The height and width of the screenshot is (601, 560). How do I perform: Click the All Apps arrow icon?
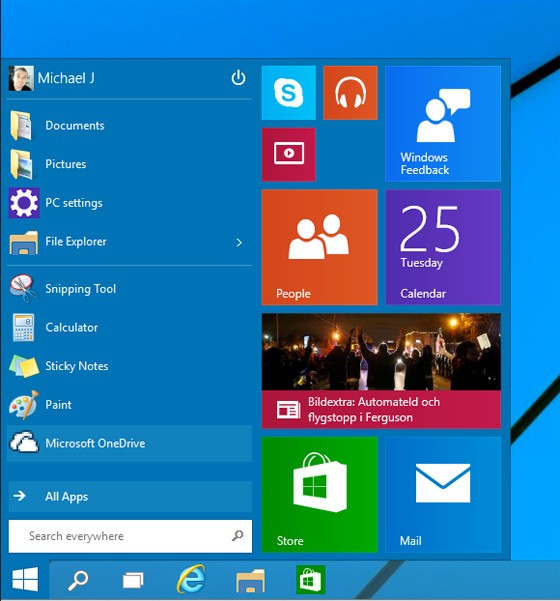[19, 496]
